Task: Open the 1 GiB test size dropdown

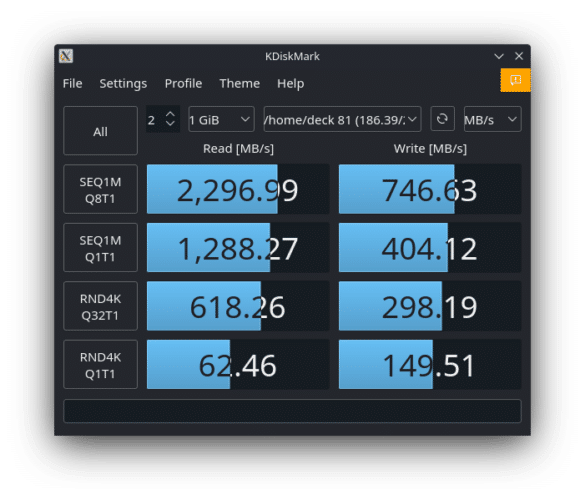Action: coord(221,119)
